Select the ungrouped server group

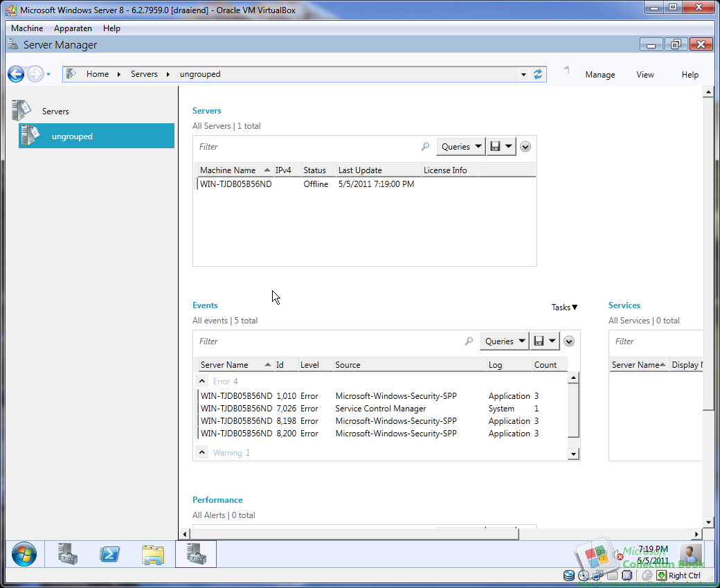coord(72,136)
